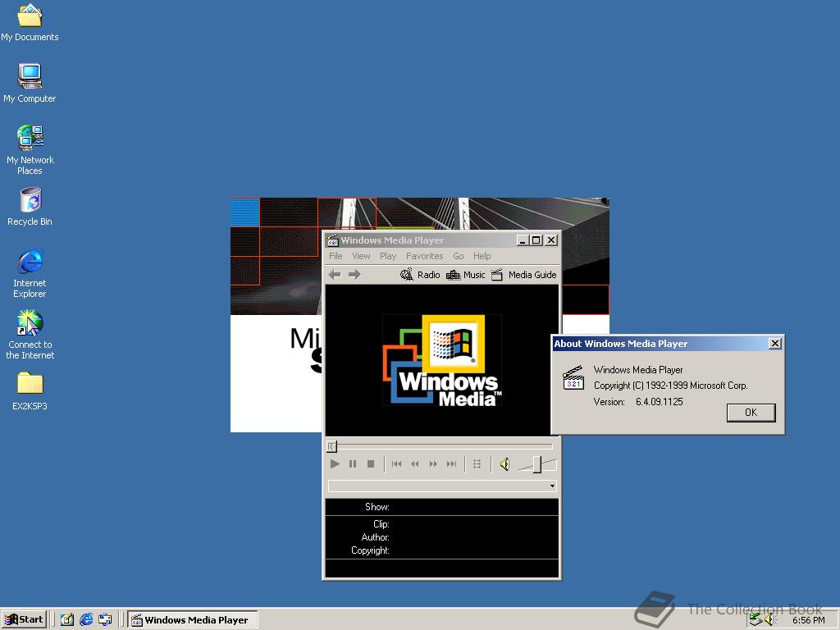This screenshot has height=630, width=840.
Task: Click the volume slider thumb
Action: 536,464
